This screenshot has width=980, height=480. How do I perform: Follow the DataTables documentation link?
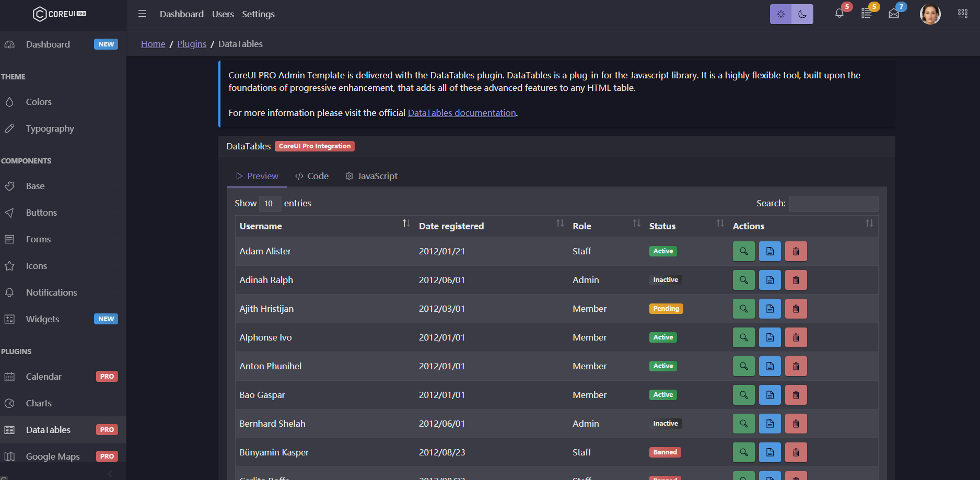(x=461, y=113)
